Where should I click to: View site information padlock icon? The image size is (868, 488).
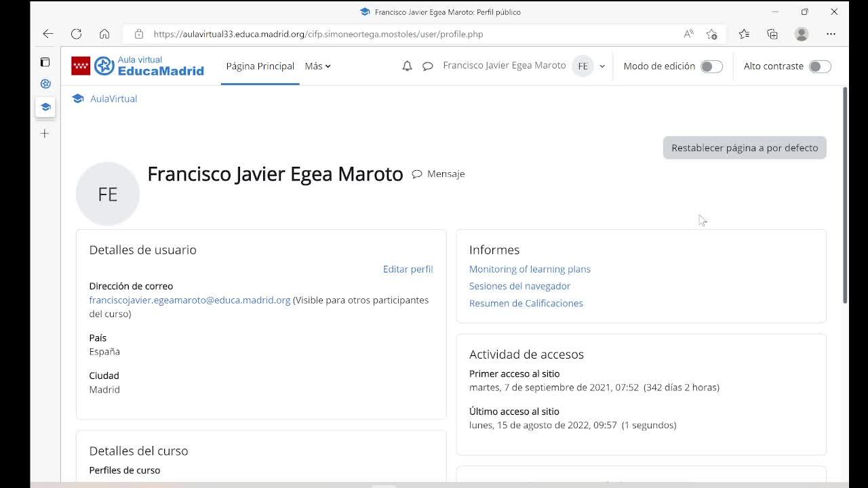[139, 34]
